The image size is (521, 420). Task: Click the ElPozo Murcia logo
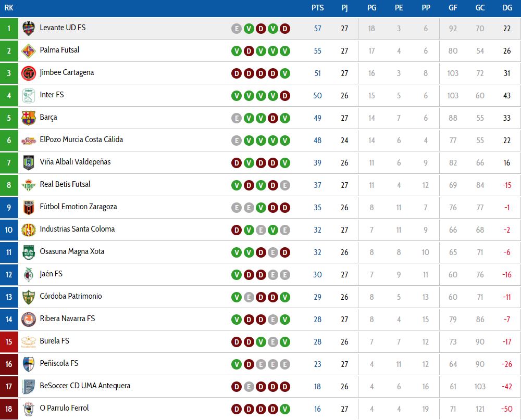tap(29, 141)
